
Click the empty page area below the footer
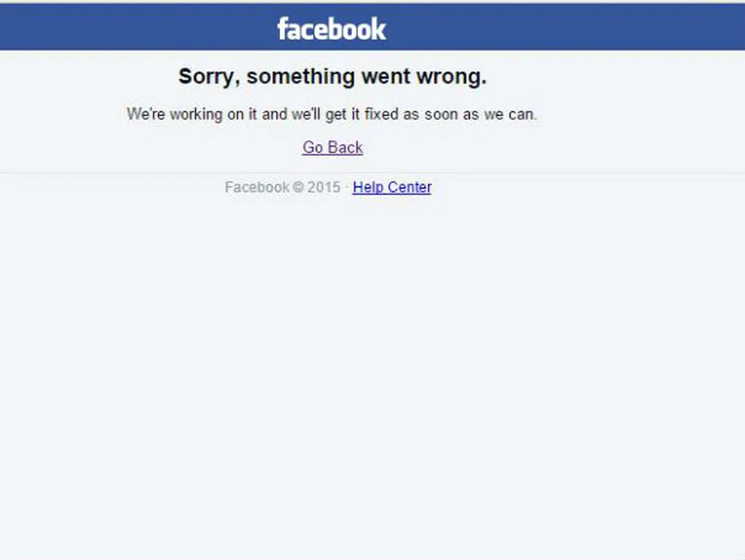tap(373, 375)
